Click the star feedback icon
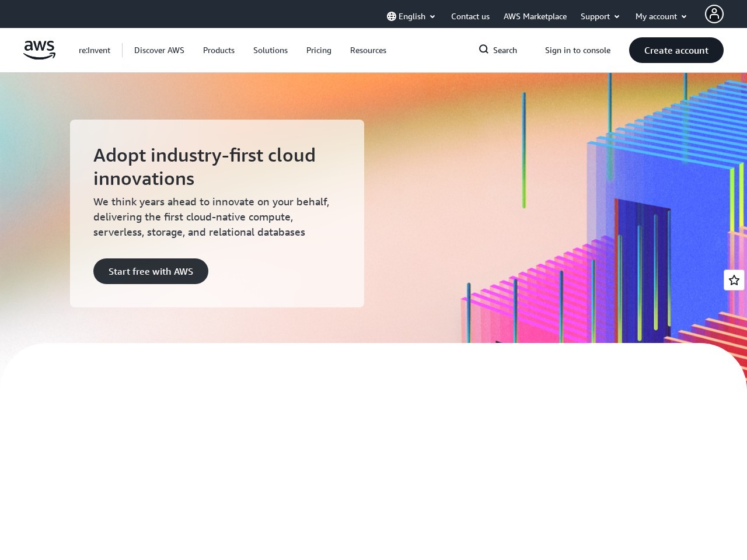Viewport: 747px width, 560px height. [734, 280]
